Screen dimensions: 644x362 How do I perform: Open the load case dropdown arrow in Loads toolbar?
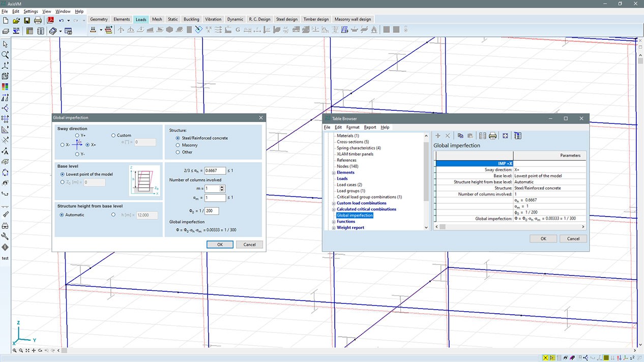point(101,30)
